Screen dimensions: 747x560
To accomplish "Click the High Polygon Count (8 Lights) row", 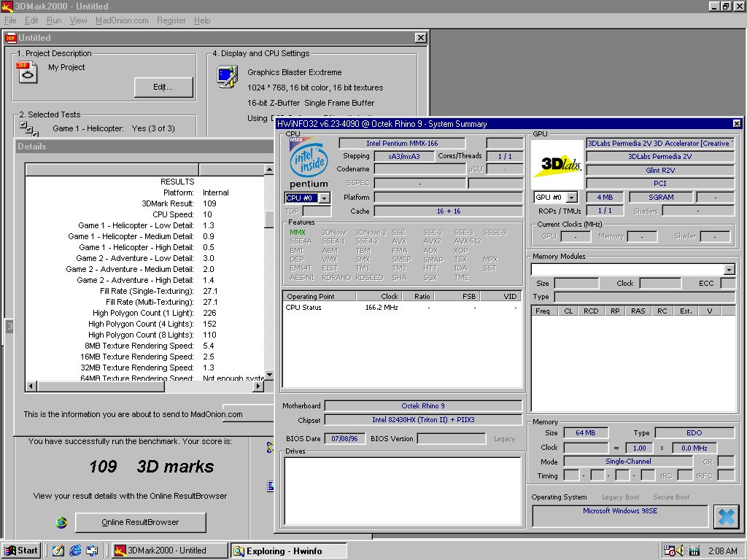I will tap(145, 335).
